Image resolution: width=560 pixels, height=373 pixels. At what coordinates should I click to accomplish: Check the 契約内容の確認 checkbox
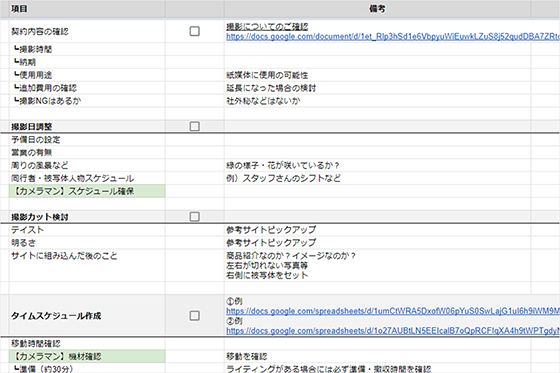[194, 31]
